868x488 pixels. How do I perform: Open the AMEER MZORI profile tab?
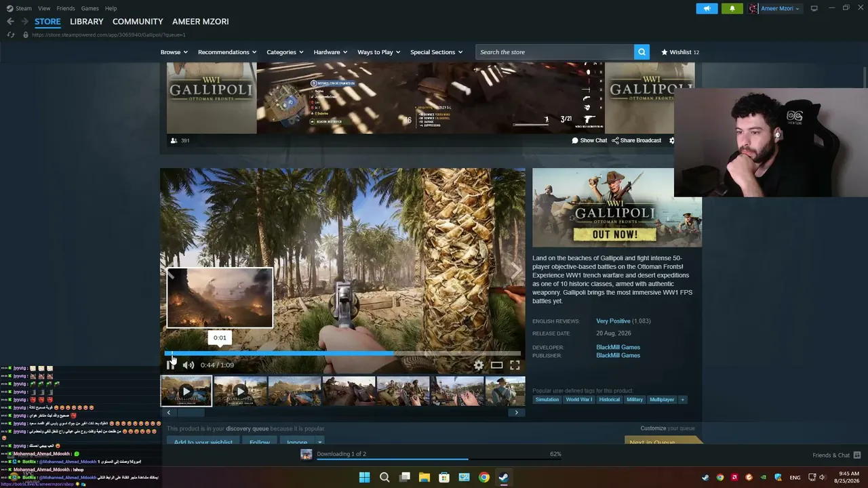(x=201, y=22)
